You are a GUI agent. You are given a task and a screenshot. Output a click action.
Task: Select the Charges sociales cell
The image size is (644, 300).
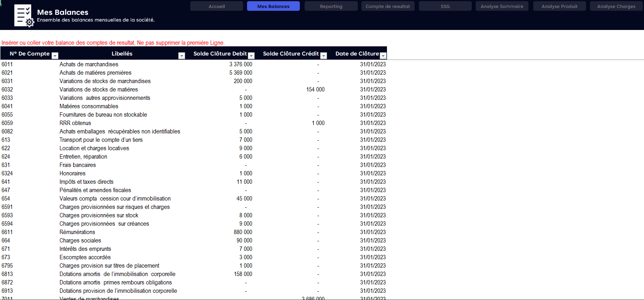coord(80,240)
